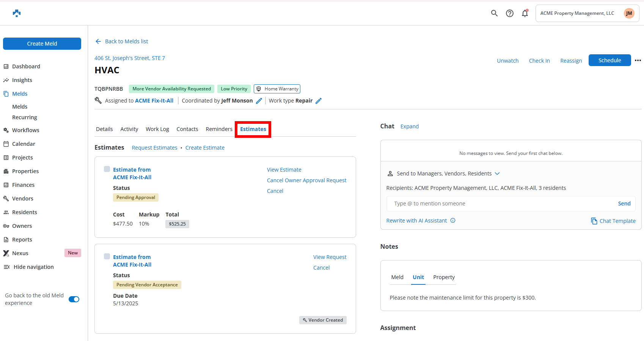The image size is (644, 341).
Task: Switch to the Work Log tab
Action: 157,129
